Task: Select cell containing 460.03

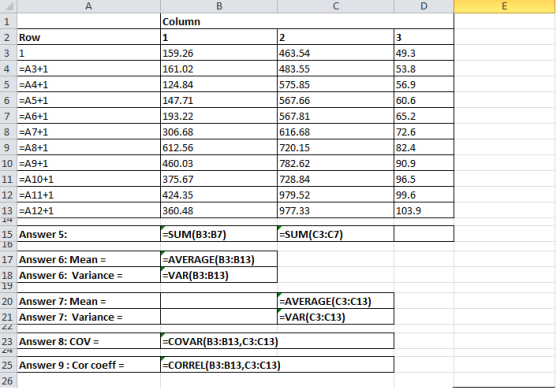Action: tap(219, 163)
